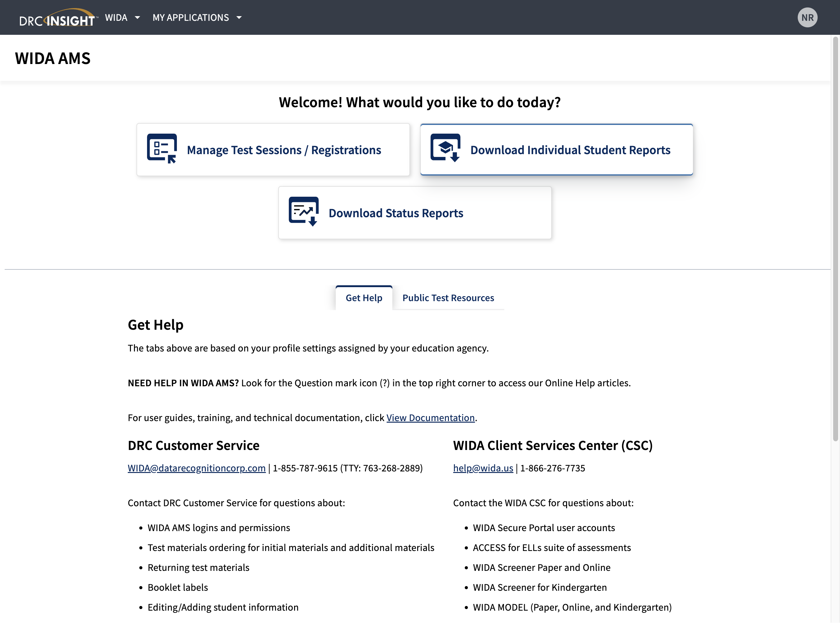Click 'WIDA AMS logins and permissions' item
The width and height of the screenshot is (840, 624).
[219, 528]
